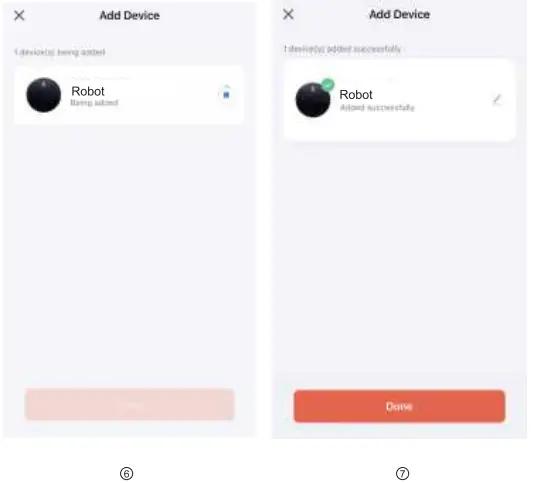The width and height of the screenshot is (536, 483).
Task: Close the right Add Device screen
Action: [x=289, y=14]
